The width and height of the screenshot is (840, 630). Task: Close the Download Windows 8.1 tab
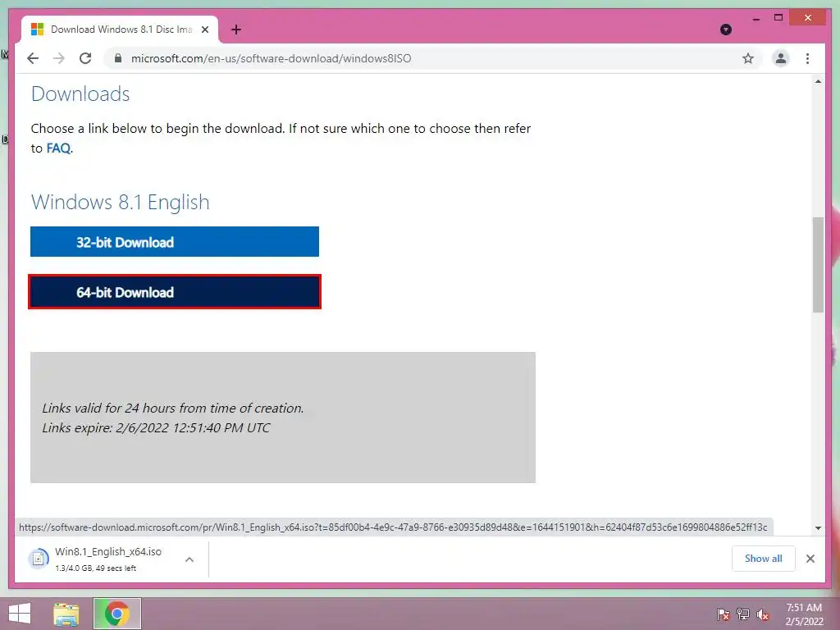click(x=204, y=30)
